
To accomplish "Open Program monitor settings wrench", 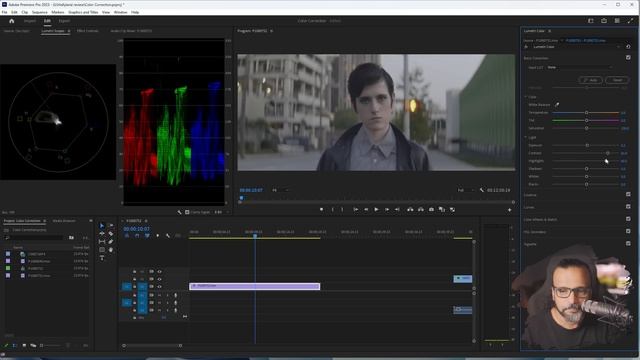I will click(x=482, y=190).
